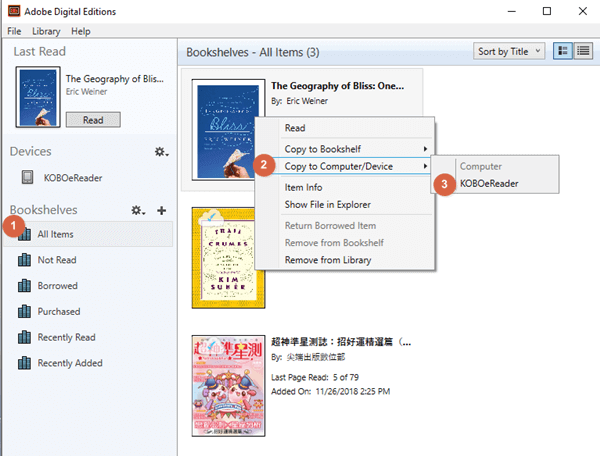Expand the Copy to Computer/Device submenu arrow
Viewport: 600px width, 456px height.
click(425, 166)
